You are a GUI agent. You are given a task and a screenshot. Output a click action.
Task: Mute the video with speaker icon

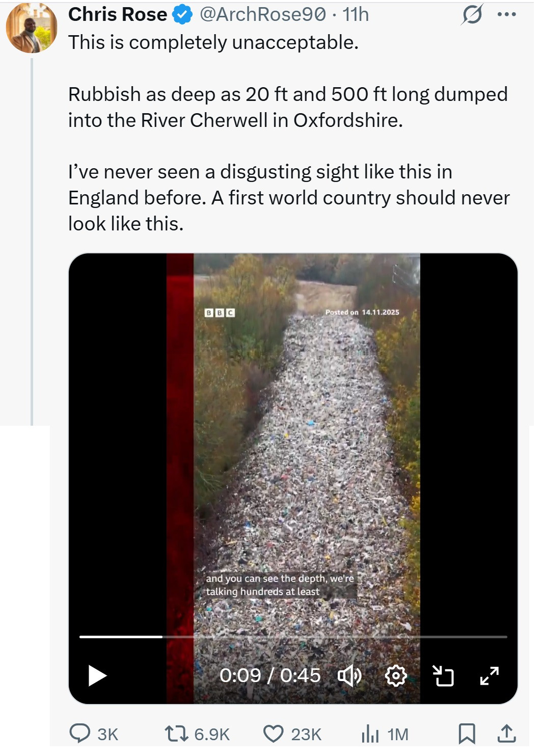point(349,675)
